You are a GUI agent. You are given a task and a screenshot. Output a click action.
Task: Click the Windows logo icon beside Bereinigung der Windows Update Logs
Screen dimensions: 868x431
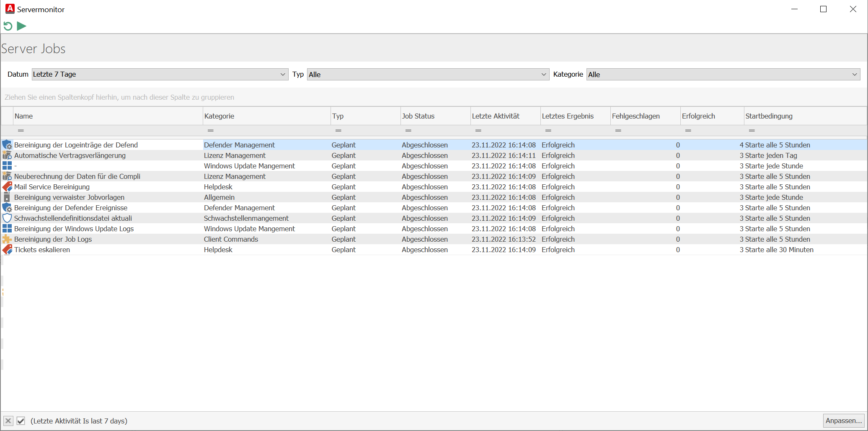(7, 229)
